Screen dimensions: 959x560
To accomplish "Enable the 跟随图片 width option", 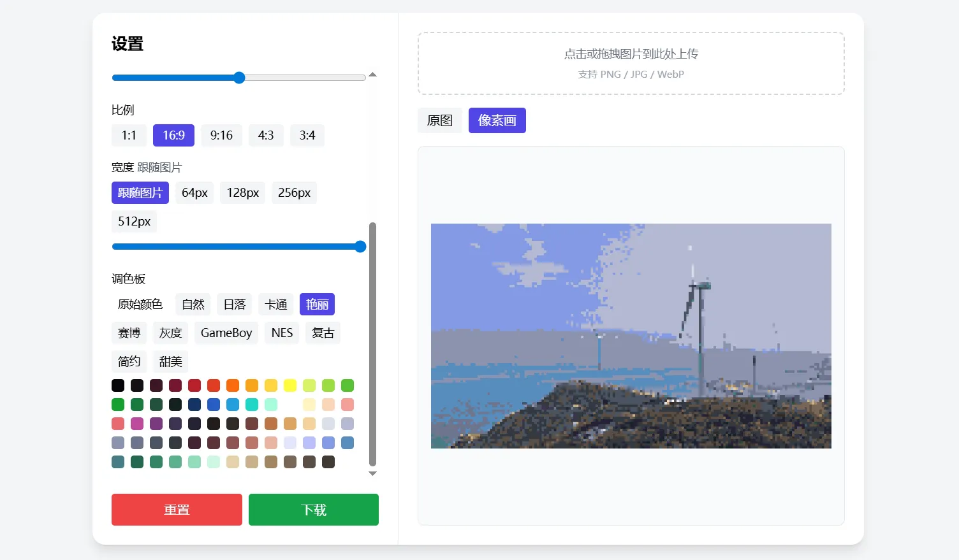I will (140, 192).
